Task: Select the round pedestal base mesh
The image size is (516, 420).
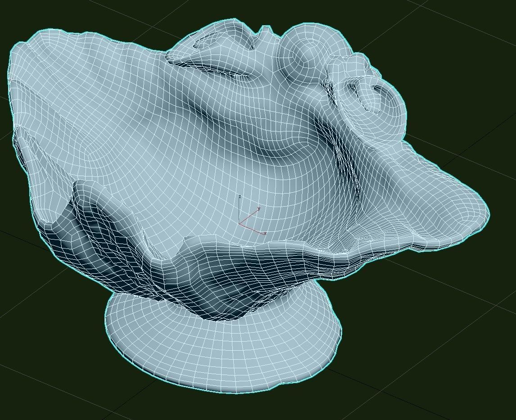Action: [224, 345]
